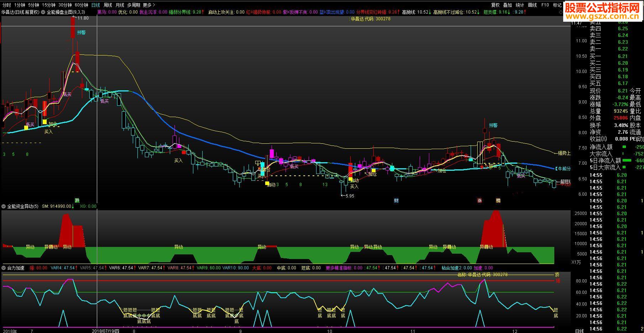The height and width of the screenshot is (333, 644).
Task: Click the 强: 80.00 indicator value
Action: [x=38, y=268]
